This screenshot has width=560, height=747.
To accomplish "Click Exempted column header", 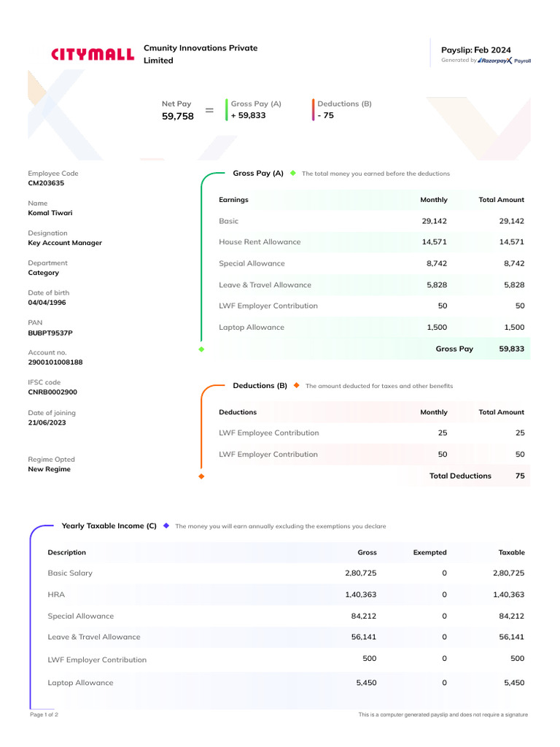I will pos(429,553).
